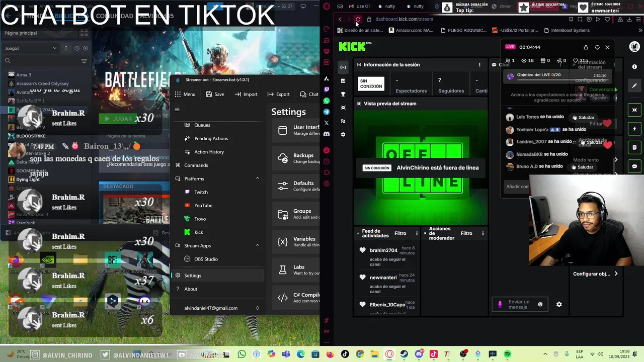Viewport: 644px width, 362px height.
Task: Click brahim2704 in activity feed
Action: pos(383,250)
